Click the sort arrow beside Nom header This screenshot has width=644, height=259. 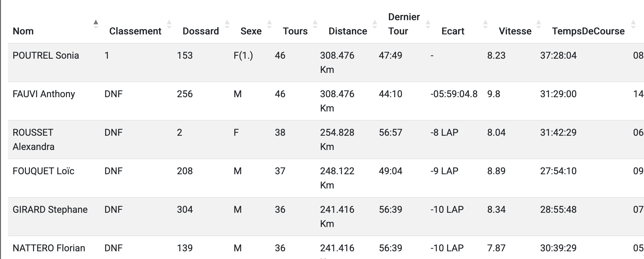pyautogui.click(x=96, y=24)
